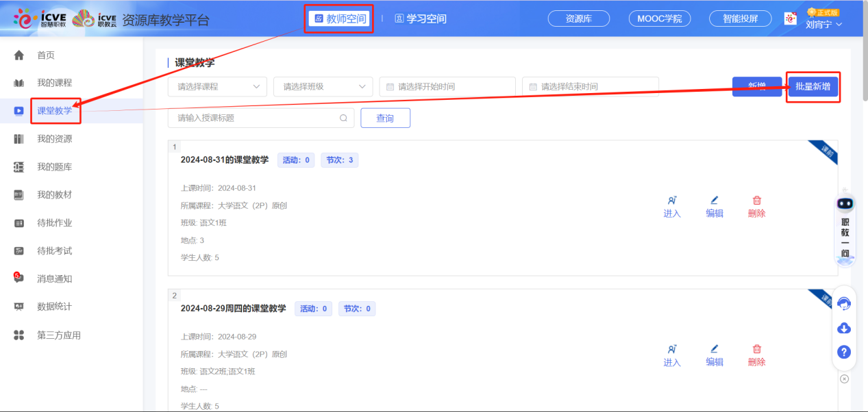Select the 我的课程 sidebar icon

pyautogui.click(x=20, y=82)
